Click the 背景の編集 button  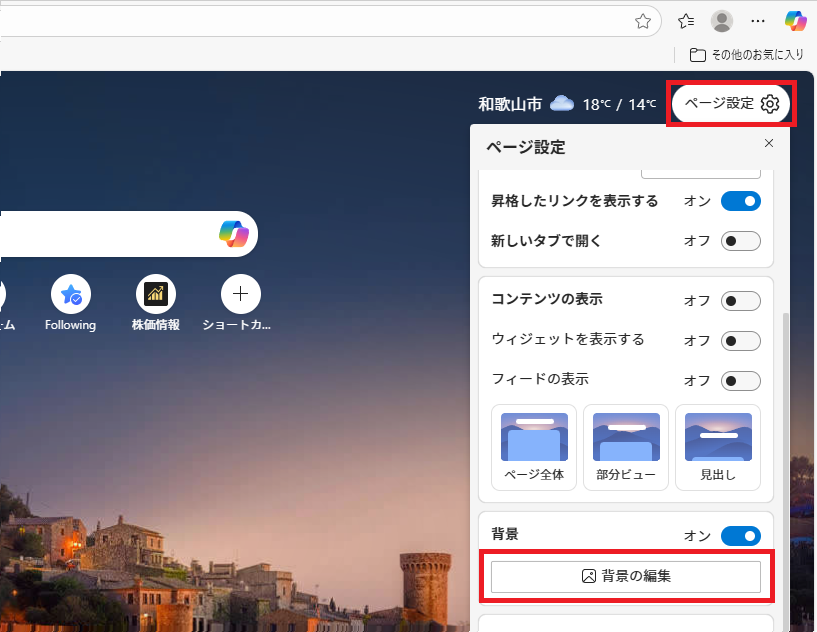point(626,576)
